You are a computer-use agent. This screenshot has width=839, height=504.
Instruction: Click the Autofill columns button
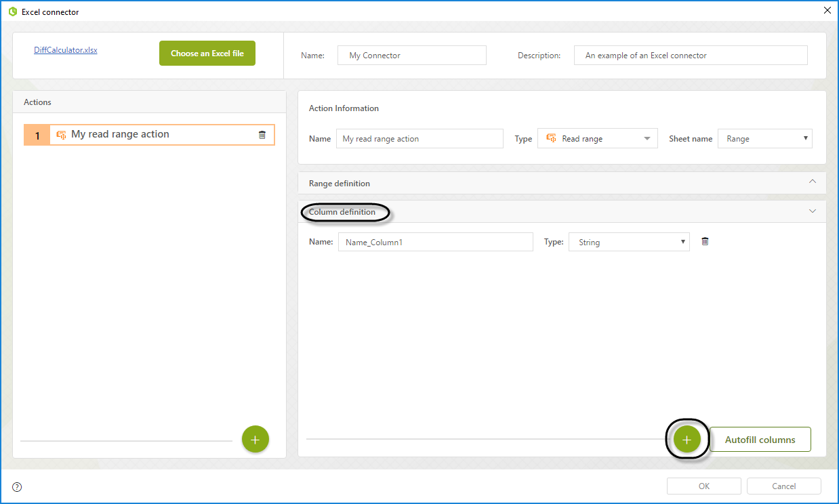pos(760,440)
